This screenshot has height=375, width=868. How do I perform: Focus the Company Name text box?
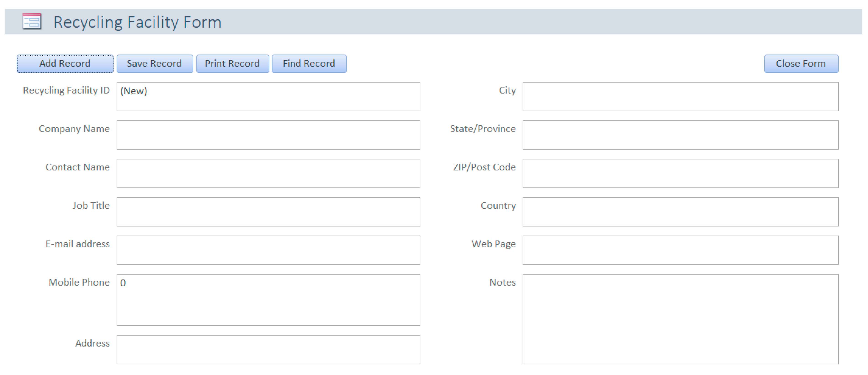268,135
